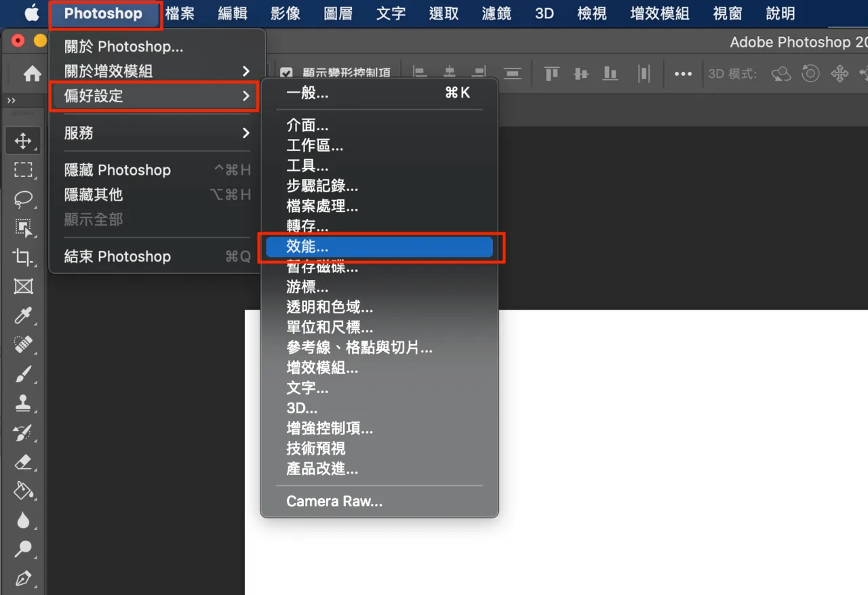This screenshot has width=868, height=595.
Task: Click the align top edges icon
Action: 552,73
